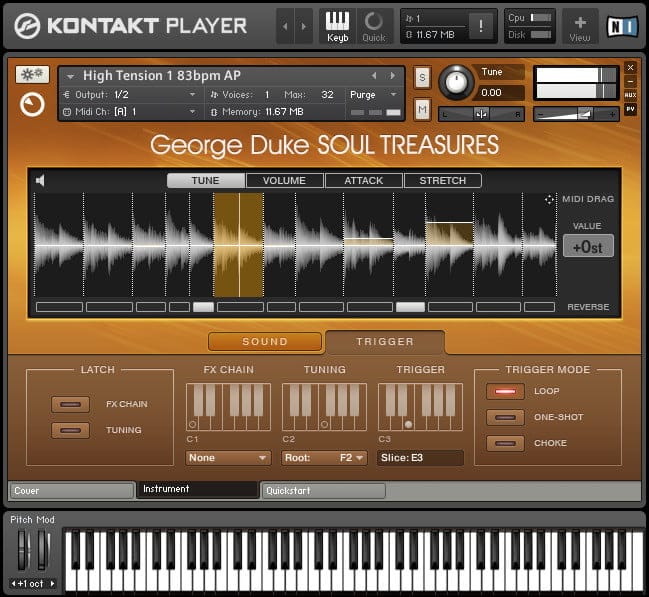Select next preset arrow beside High Tension
649x597 pixels.
[x=392, y=76]
